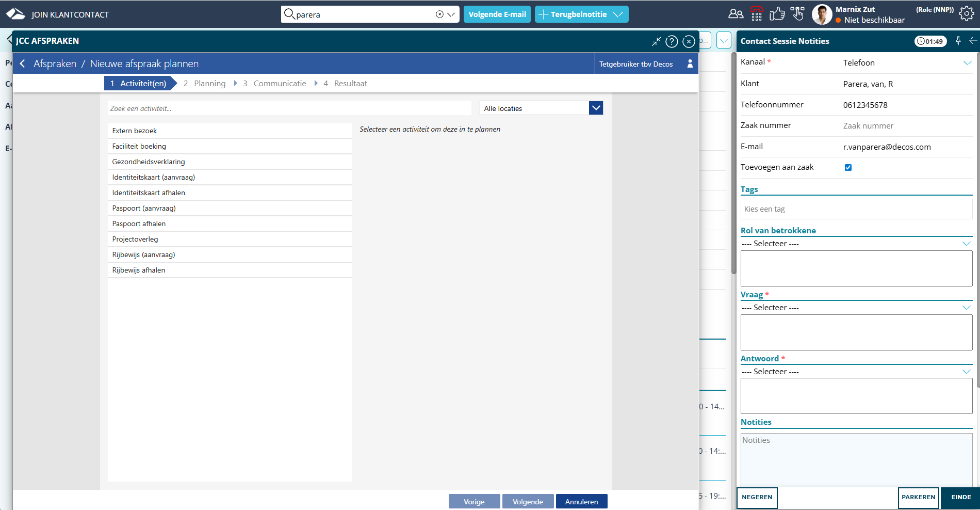Toggle the Toevoegen aan zaak checkbox
This screenshot has width=980, height=510.
(848, 167)
